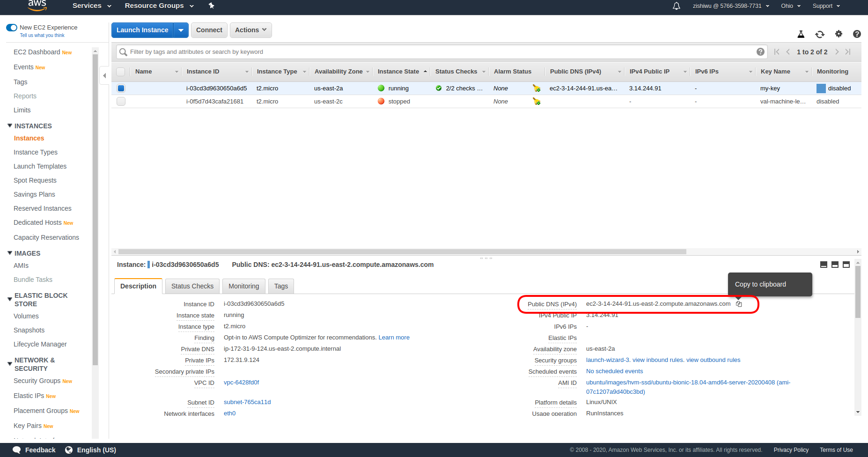
Task: Click alarm icon for stopped instance
Action: point(537,101)
